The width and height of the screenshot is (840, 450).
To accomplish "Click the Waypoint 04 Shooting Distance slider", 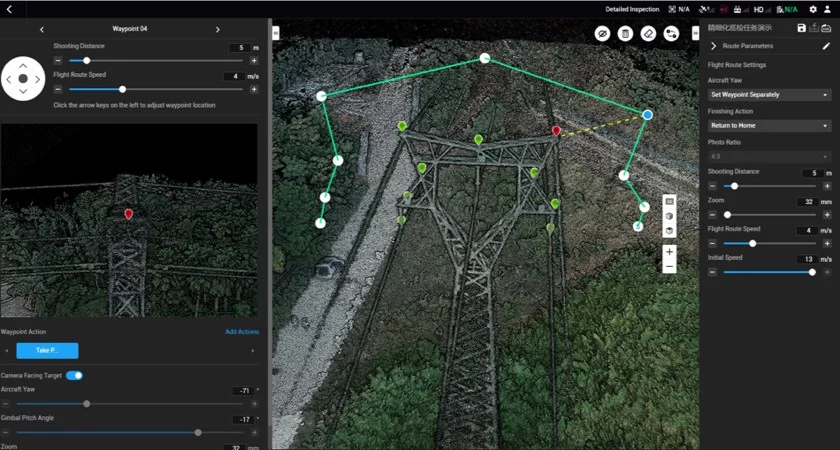I will click(x=156, y=61).
